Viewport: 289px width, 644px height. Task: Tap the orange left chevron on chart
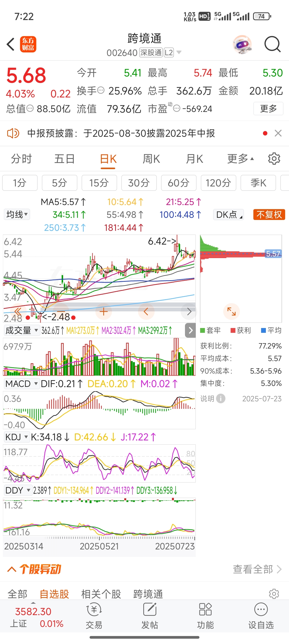click(146, 311)
